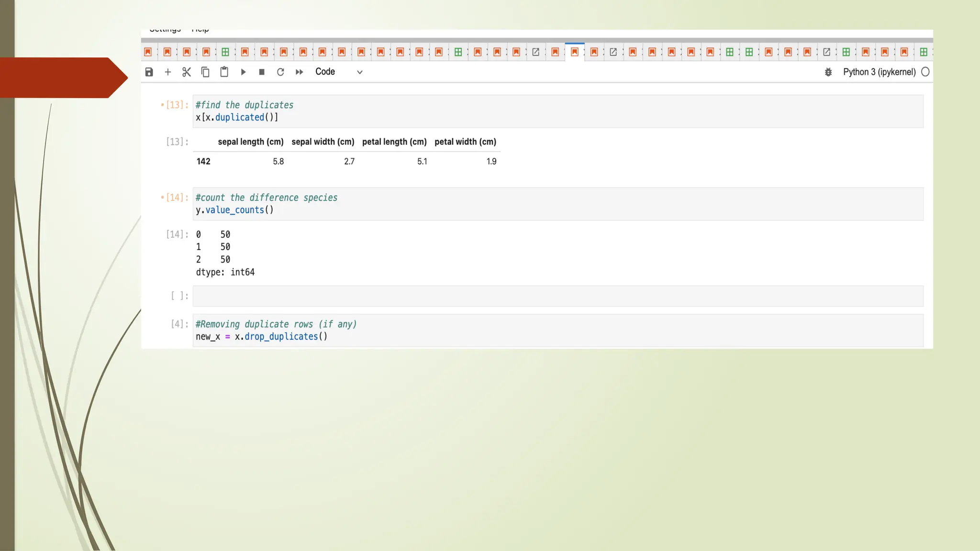Click the kernel status circle indicator
This screenshot has width=980, height=551.
click(925, 72)
